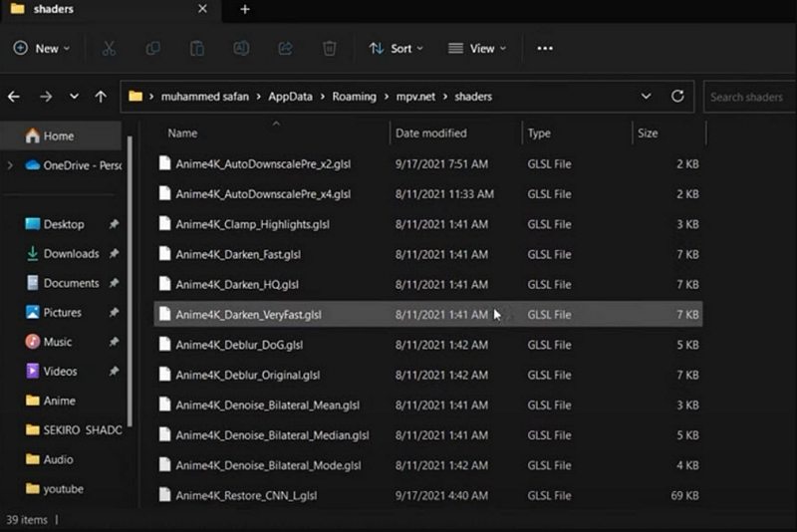The width and height of the screenshot is (797, 532).
Task: Navigate back with the back arrow
Action: tap(14, 97)
